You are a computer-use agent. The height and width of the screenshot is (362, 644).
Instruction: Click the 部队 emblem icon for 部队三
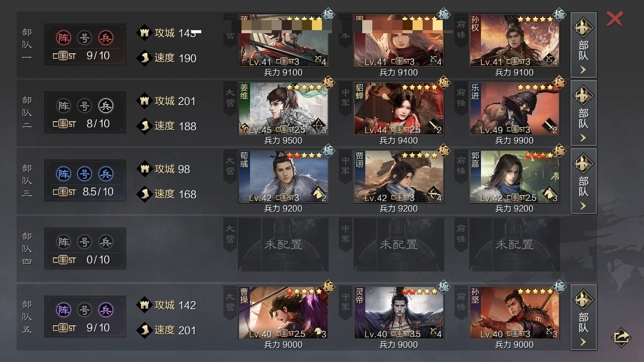pyautogui.click(x=584, y=163)
